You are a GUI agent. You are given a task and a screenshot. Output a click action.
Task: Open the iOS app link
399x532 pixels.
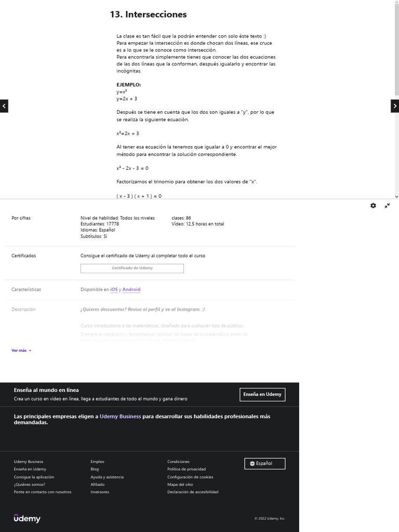[114, 289]
